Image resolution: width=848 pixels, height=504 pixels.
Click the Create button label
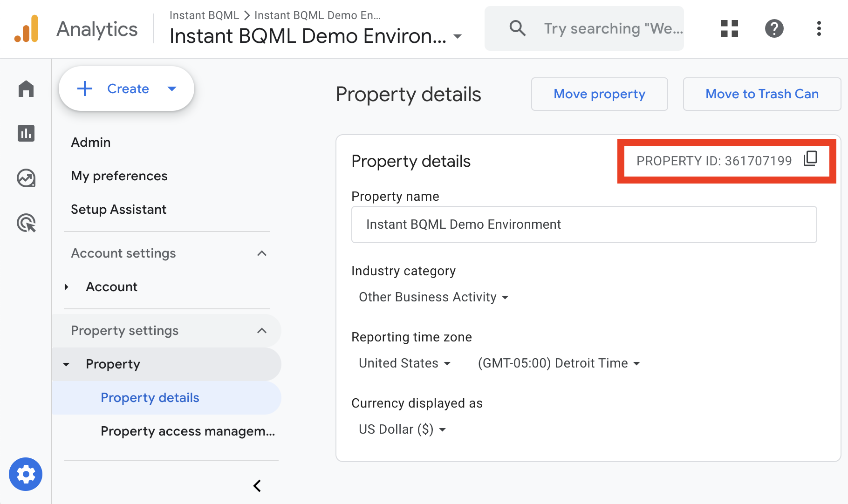click(128, 89)
